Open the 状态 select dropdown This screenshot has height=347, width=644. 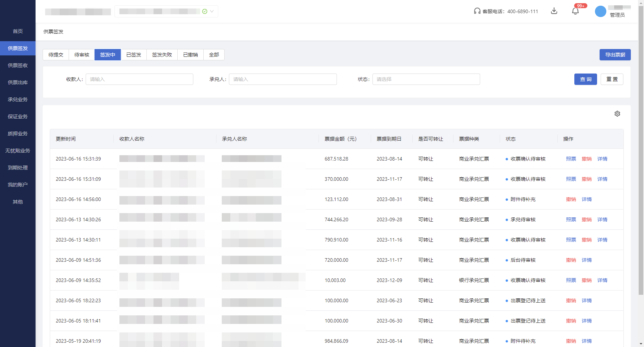point(426,79)
